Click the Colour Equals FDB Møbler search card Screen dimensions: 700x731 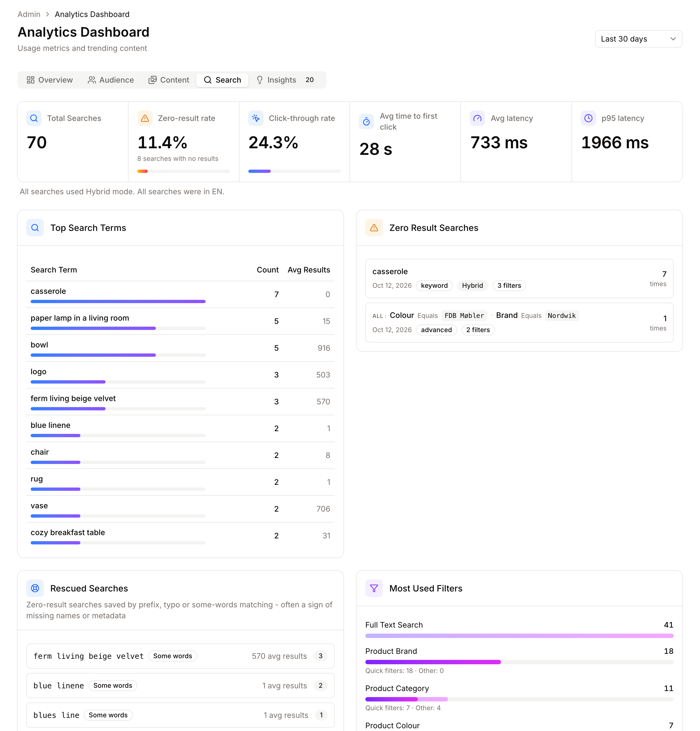pyautogui.click(x=519, y=322)
